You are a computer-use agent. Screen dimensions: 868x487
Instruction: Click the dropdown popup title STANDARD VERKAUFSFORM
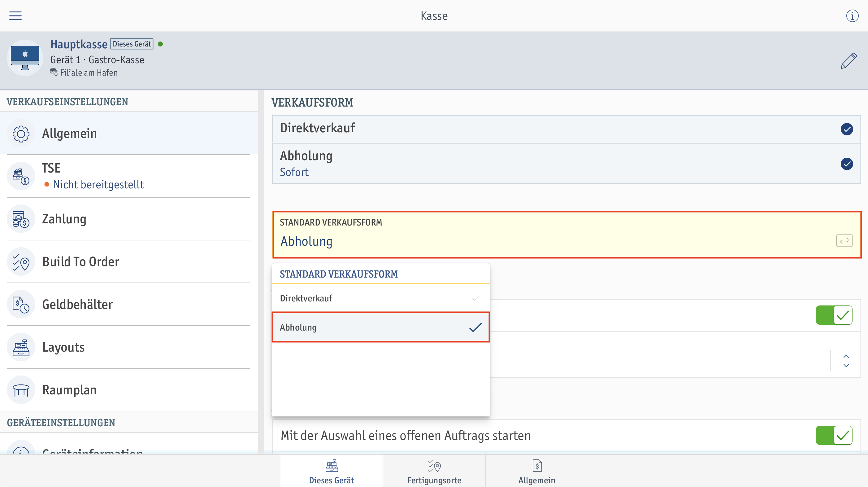click(339, 274)
